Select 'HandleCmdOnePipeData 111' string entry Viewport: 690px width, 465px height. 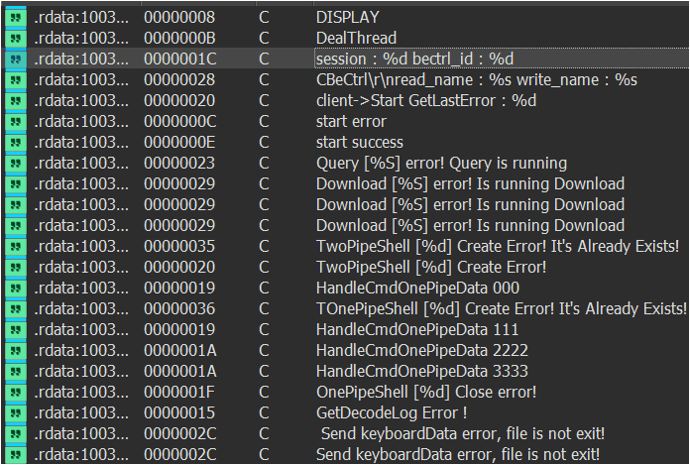click(x=417, y=330)
